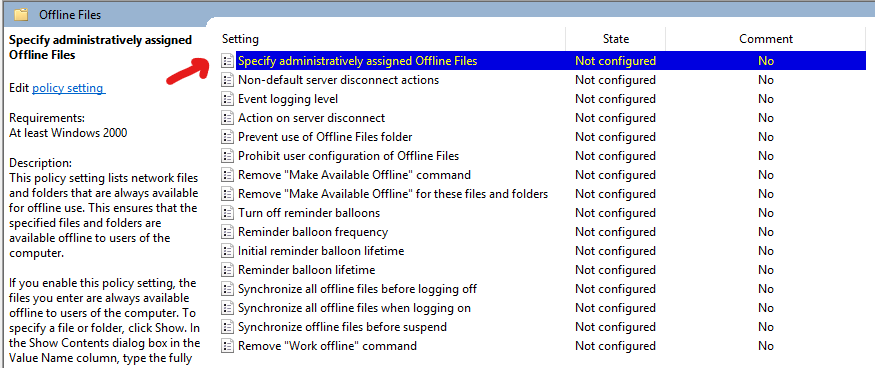Click icon beside Turn off reminder balloons
The height and width of the screenshot is (368, 875).
[227, 213]
